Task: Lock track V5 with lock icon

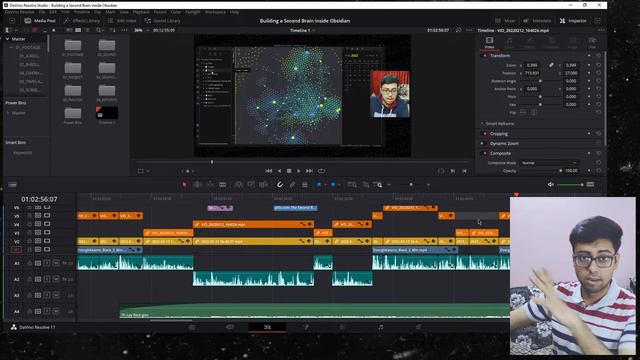Action: pyautogui.click(x=29, y=216)
